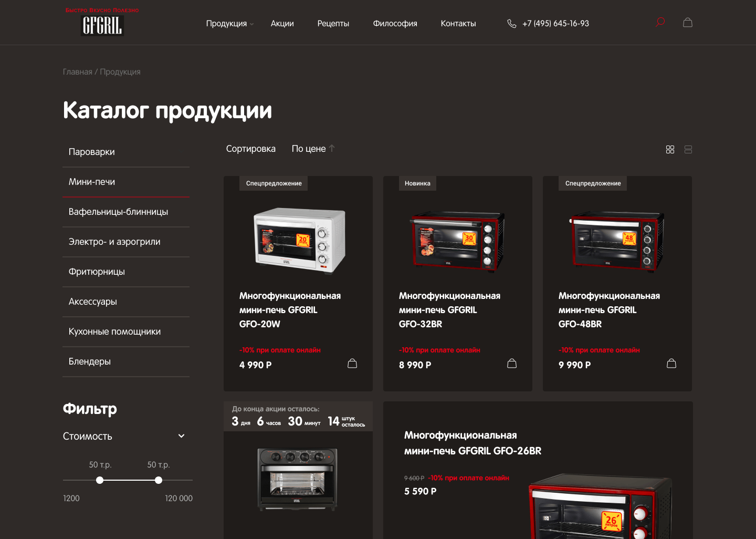Open the Рецепты menu item

click(333, 24)
